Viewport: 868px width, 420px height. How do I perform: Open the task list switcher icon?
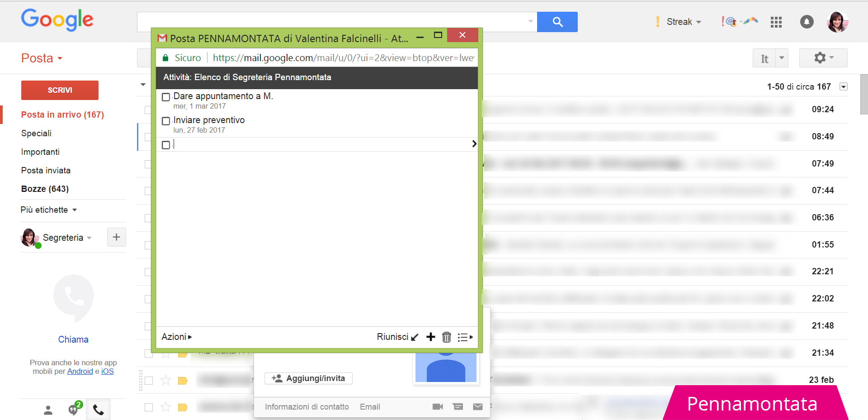[464, 337]
